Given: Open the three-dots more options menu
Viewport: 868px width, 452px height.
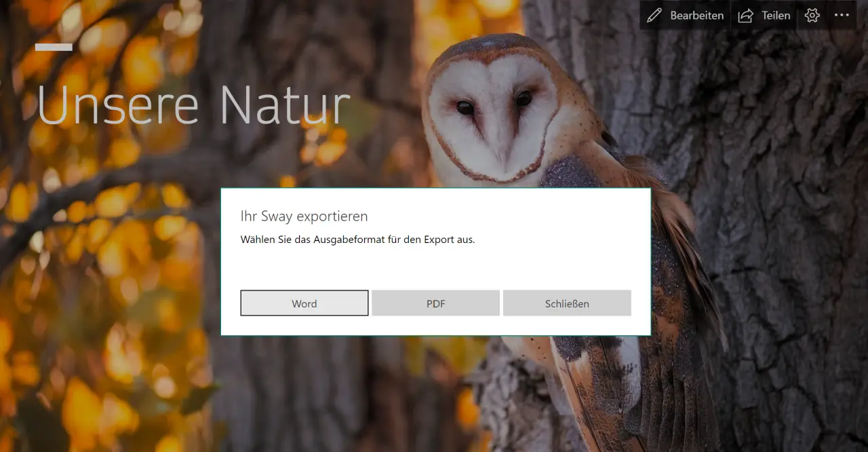Looking at the screenshot, I should [842, 16].
